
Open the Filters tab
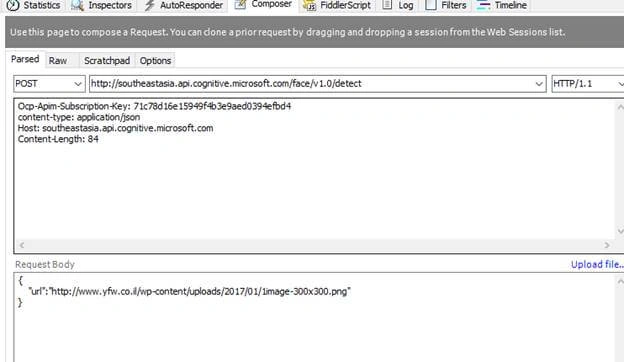[446, 6]
